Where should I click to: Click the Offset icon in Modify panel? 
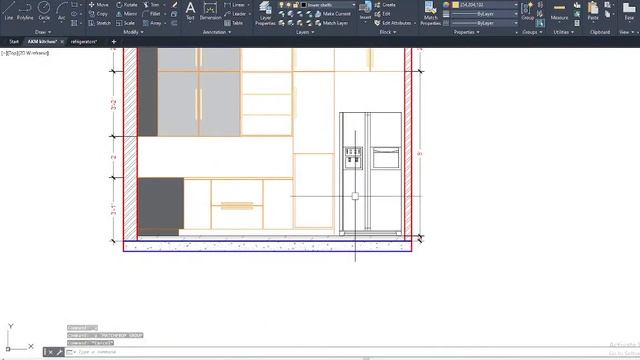coord(174,23)
